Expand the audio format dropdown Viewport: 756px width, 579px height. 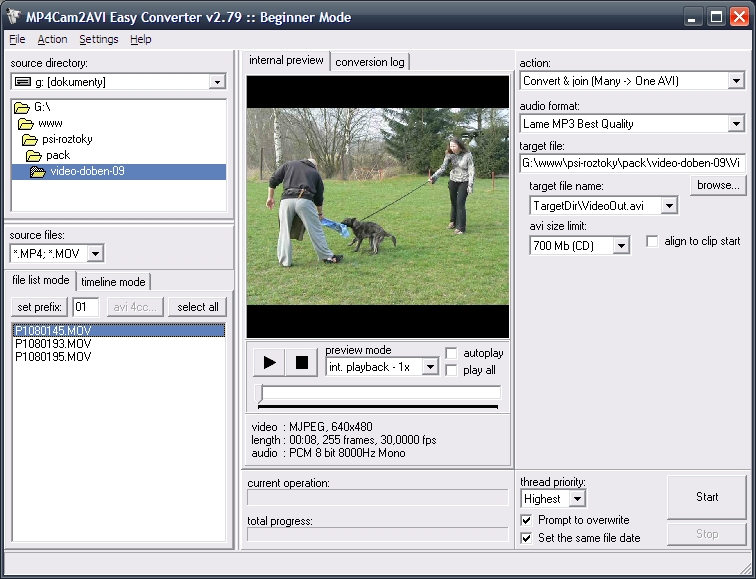735,124
